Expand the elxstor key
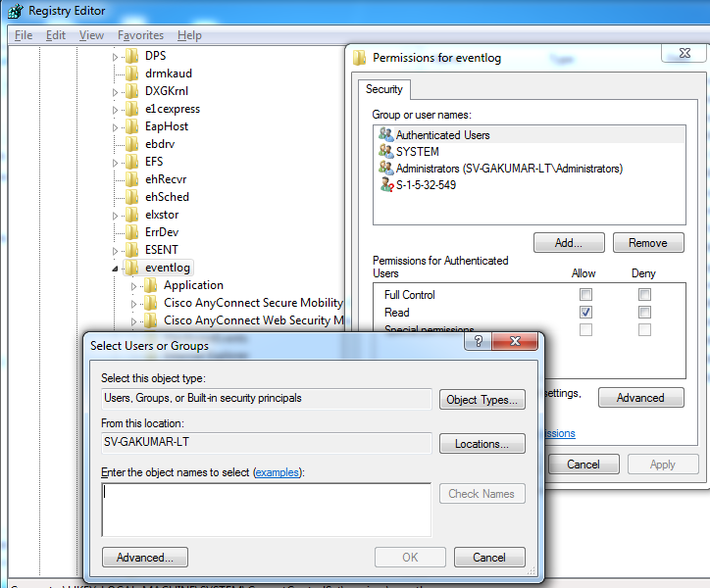Screen dimensions: 710x588 (115, 216)
